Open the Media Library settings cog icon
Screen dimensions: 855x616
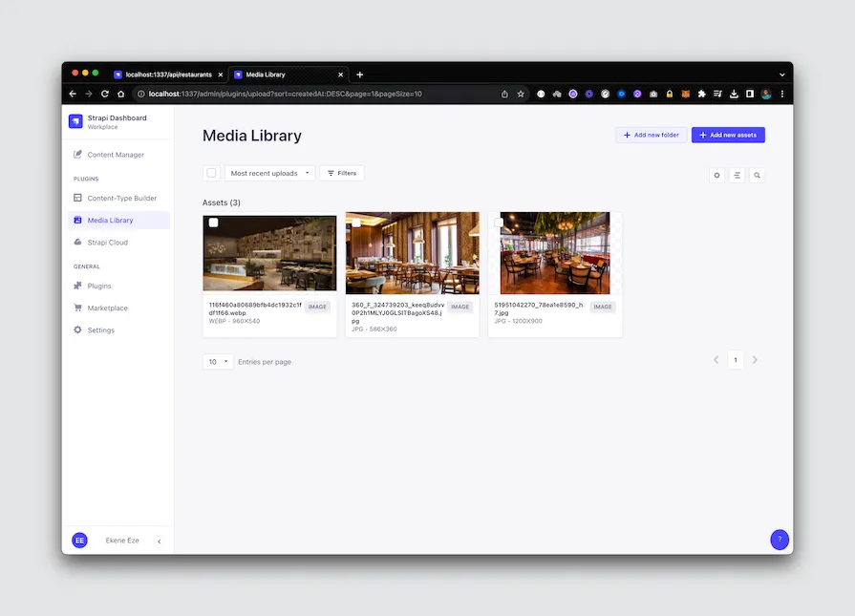[716, 175]
